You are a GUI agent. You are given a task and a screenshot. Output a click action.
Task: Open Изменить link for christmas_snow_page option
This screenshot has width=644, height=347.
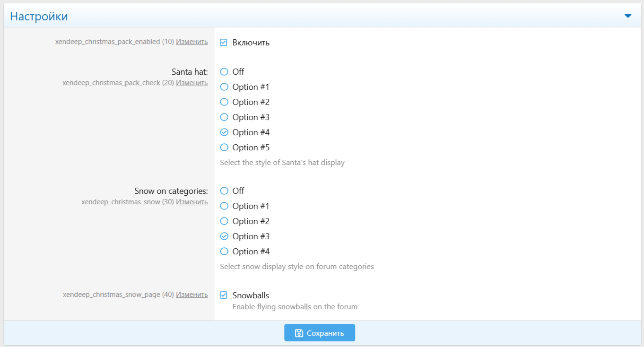pos(191,295)
